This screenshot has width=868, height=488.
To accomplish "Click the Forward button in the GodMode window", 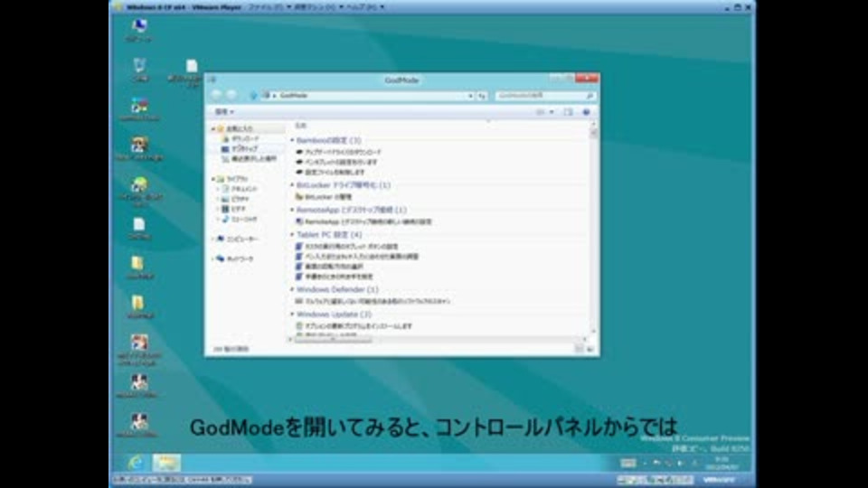I will pos(232,95).
